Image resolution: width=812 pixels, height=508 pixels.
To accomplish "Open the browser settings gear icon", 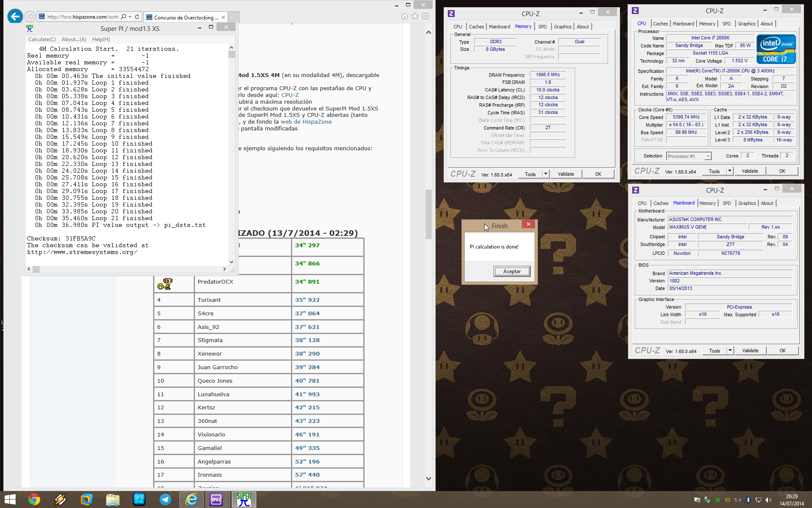I will [425, 17].
